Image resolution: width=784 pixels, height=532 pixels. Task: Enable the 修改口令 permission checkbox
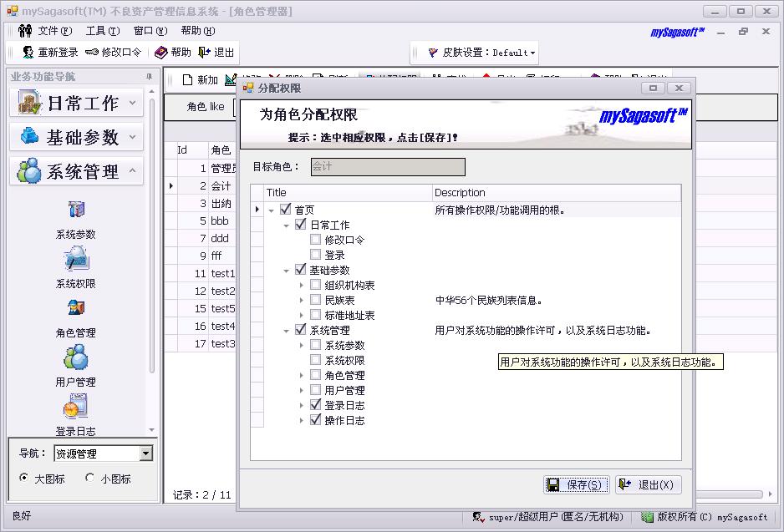[x=315, y=240]
